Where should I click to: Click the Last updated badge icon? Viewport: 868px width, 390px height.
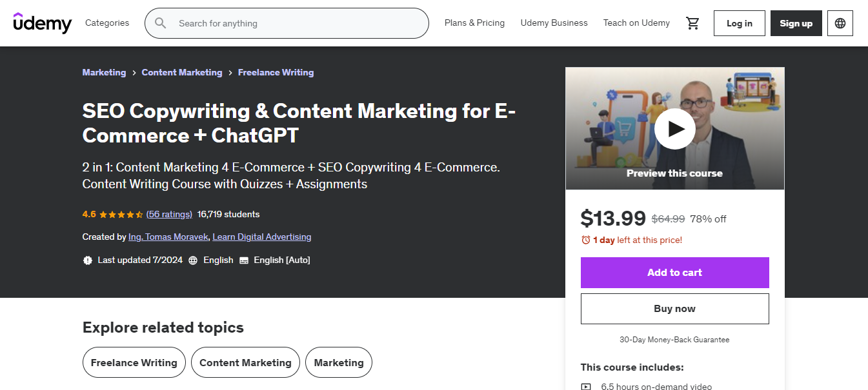click(x=88, y=260)
